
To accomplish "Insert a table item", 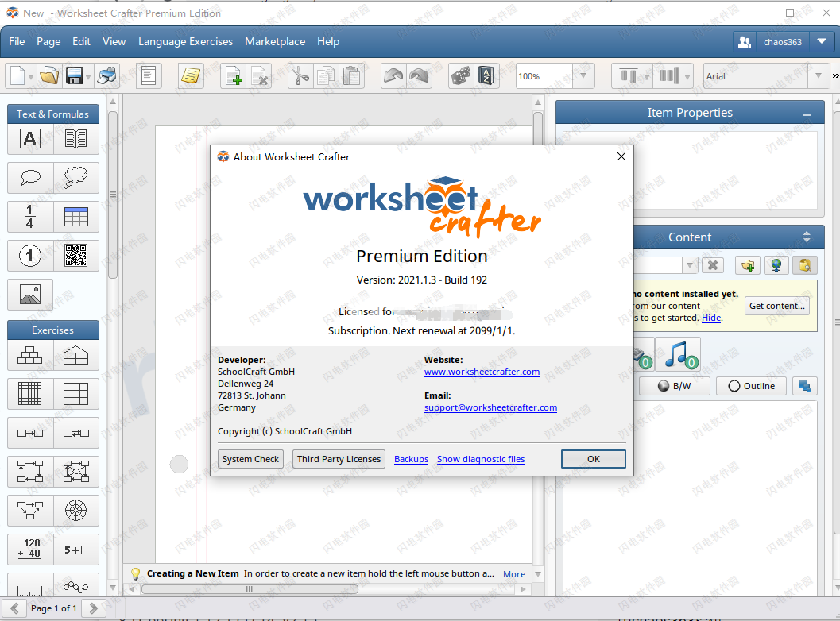I will tap(76, 217).
